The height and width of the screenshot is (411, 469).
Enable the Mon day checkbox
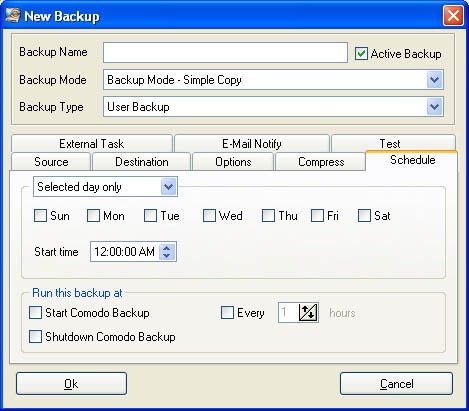pyautogui.click(x=93, y=216)
